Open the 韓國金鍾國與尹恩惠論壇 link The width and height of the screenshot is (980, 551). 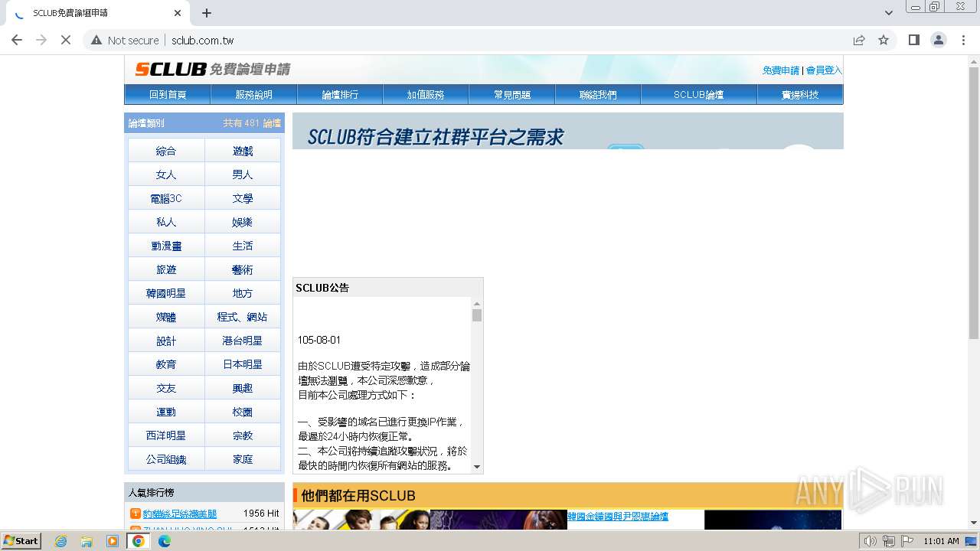618,517
